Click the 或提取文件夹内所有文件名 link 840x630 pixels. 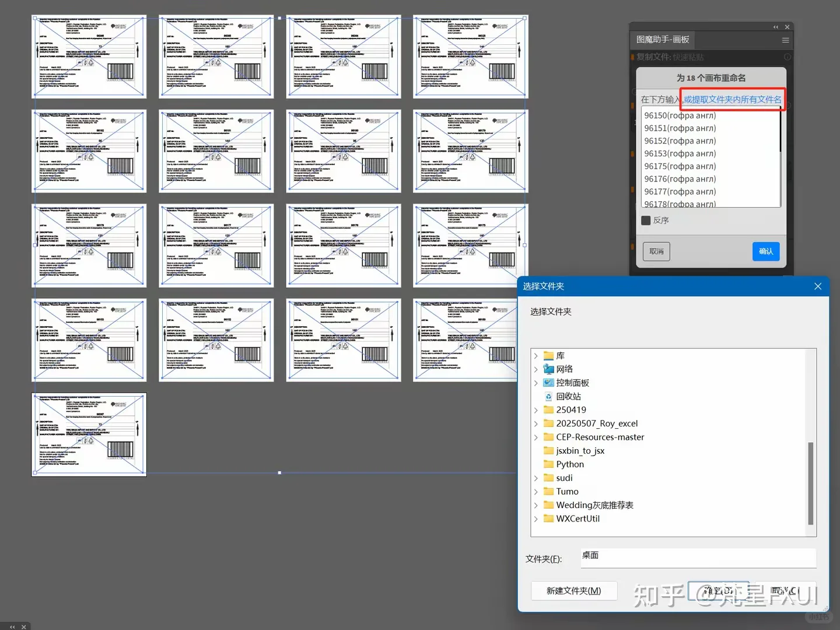click(733, 100)
